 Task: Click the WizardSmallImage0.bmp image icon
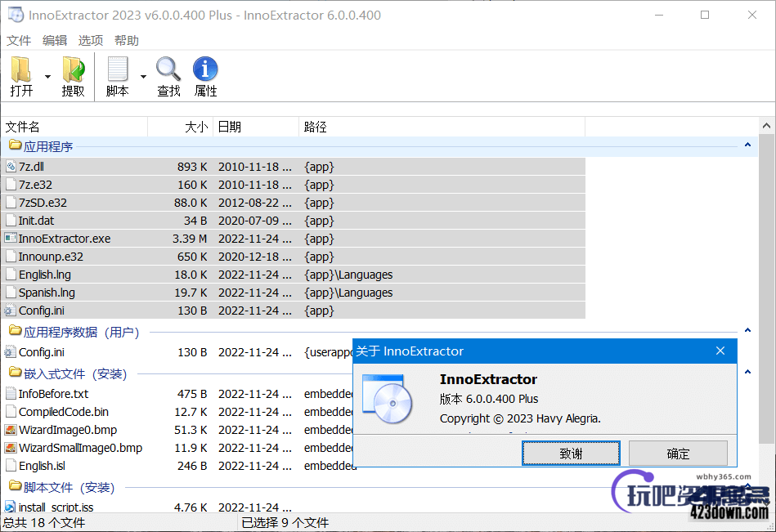tap(11, 448)
